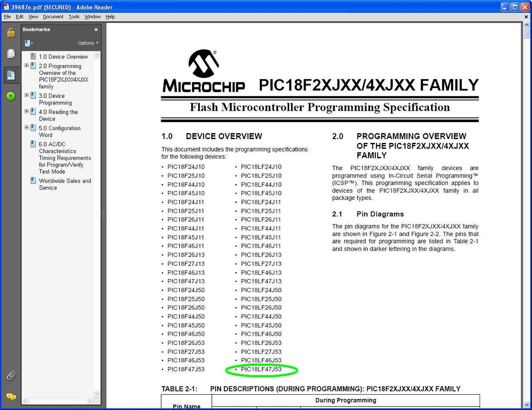Open the Bookmarks Options dropdown
The width and height of the screenshot is (532, 410).
click(x=88, y=43)
